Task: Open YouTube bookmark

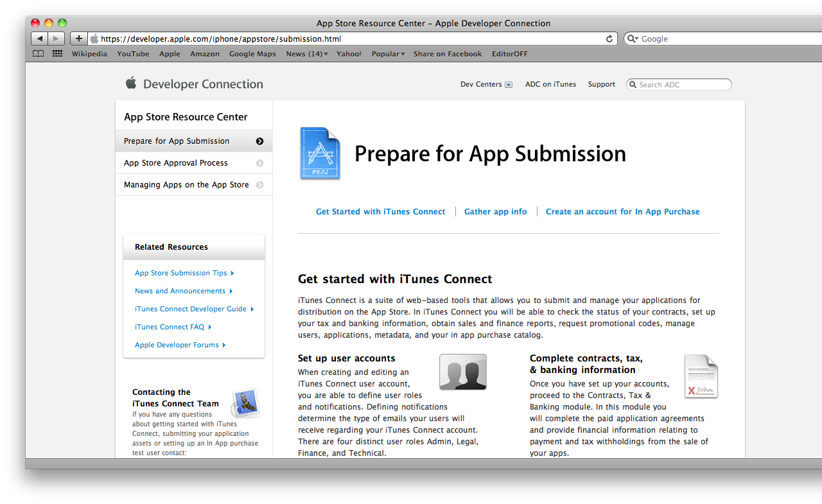Action: pos(133,54)
